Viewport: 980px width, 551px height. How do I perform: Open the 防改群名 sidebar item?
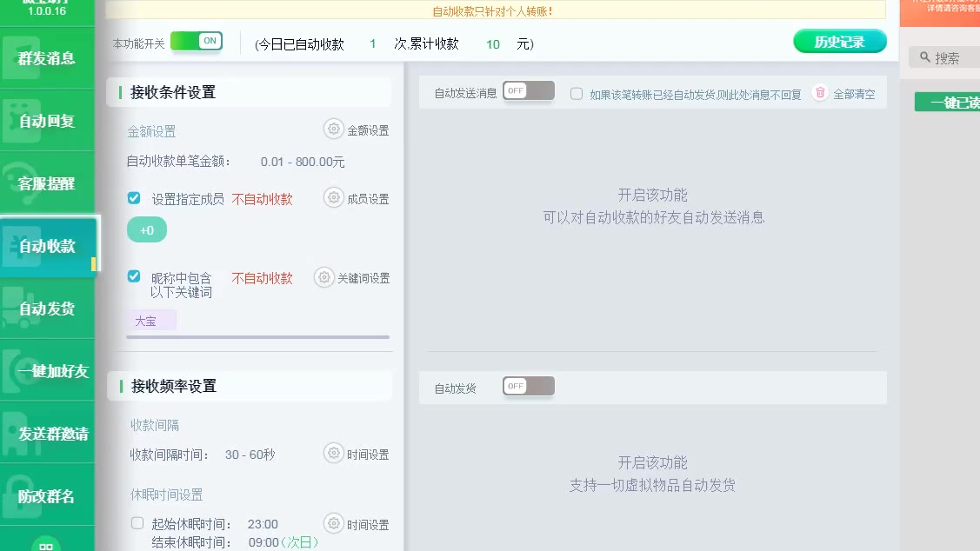click(48, 496)
